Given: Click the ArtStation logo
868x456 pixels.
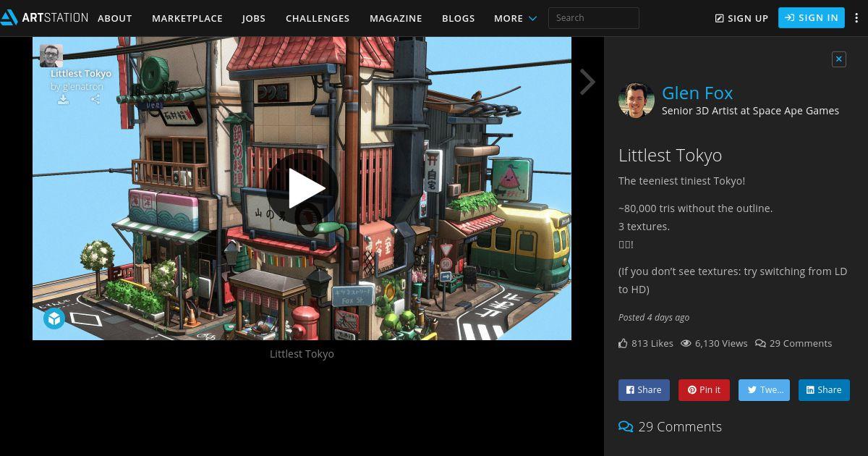Looking at the screenshot, I should tap(44, 17).
